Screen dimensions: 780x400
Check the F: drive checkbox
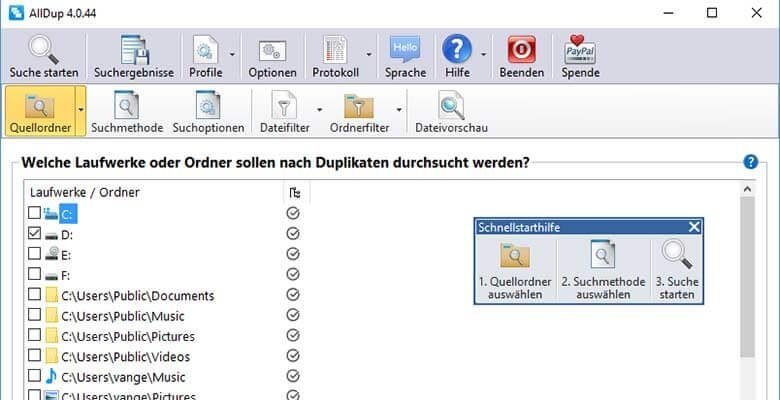pyautogui.click(x=34, y=274)
